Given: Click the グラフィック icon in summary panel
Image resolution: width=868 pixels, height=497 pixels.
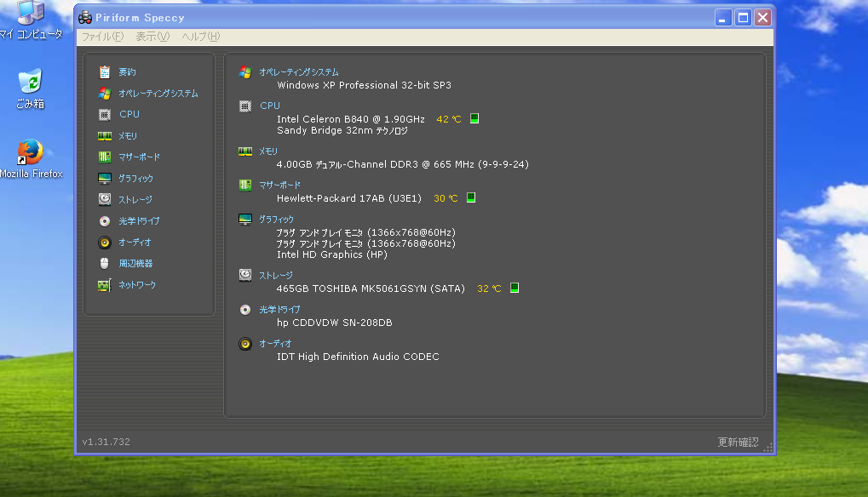Looking at the screenshot, I should [245, 219].
